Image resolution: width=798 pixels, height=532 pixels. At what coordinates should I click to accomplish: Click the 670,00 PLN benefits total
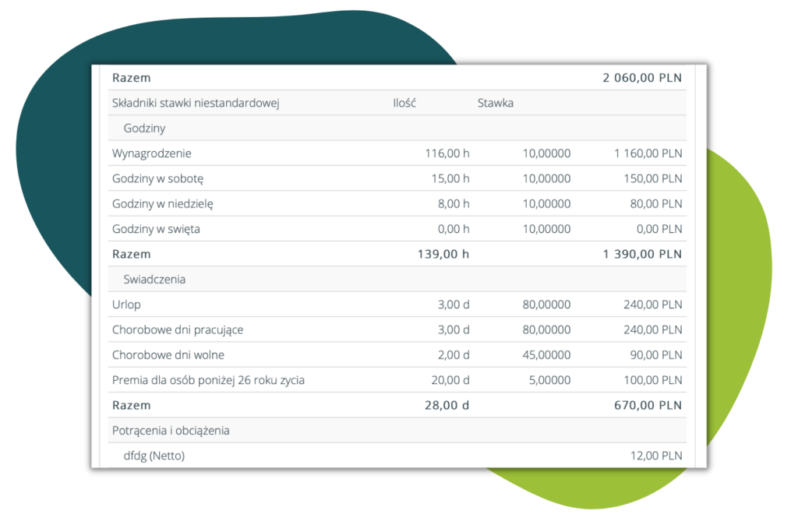[x=648, y=405]
